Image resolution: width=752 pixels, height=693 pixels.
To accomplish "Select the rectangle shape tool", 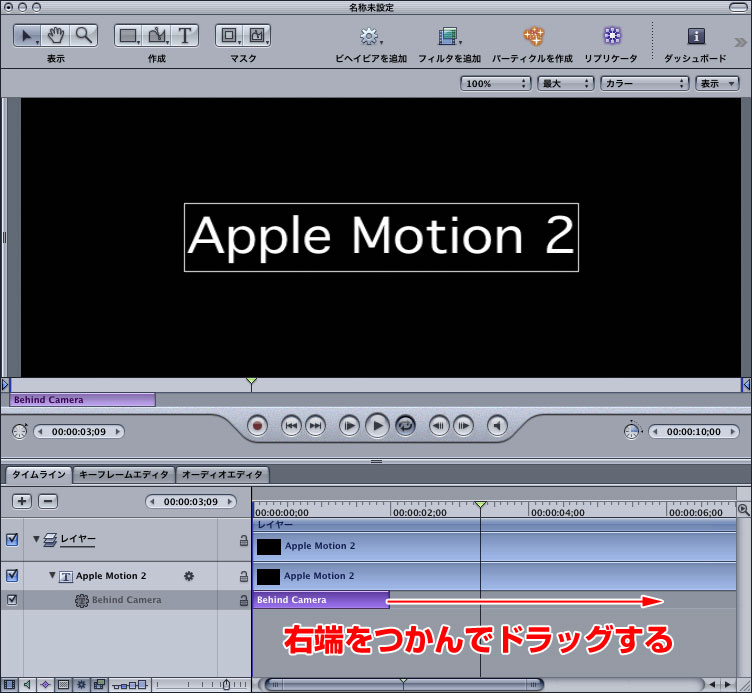I will pos(128,36).
